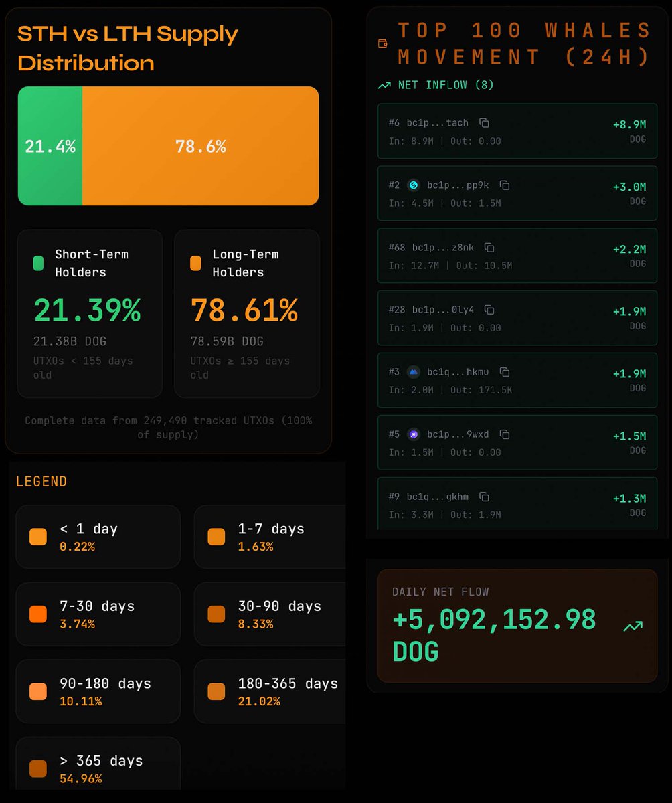Viewport: 672px width, 803px height.
Task: Open whale address bc1p...tach
Action: point(438,123)
